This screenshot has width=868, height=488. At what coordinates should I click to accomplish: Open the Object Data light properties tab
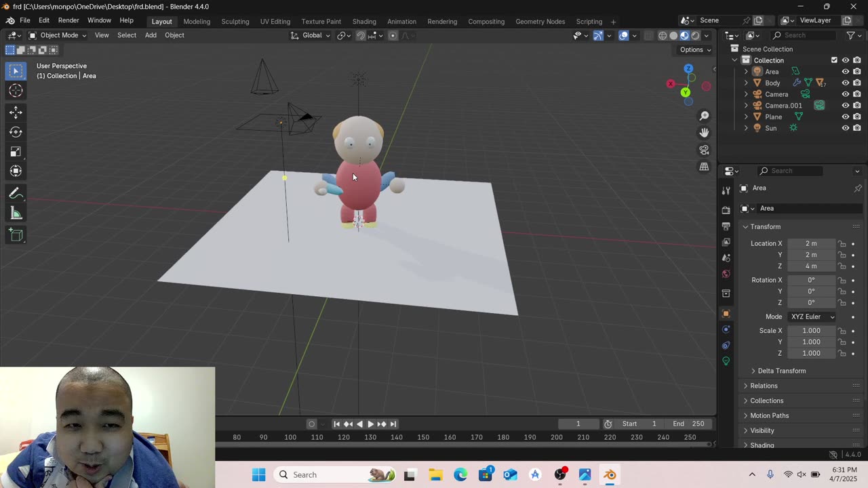[726, 361]
